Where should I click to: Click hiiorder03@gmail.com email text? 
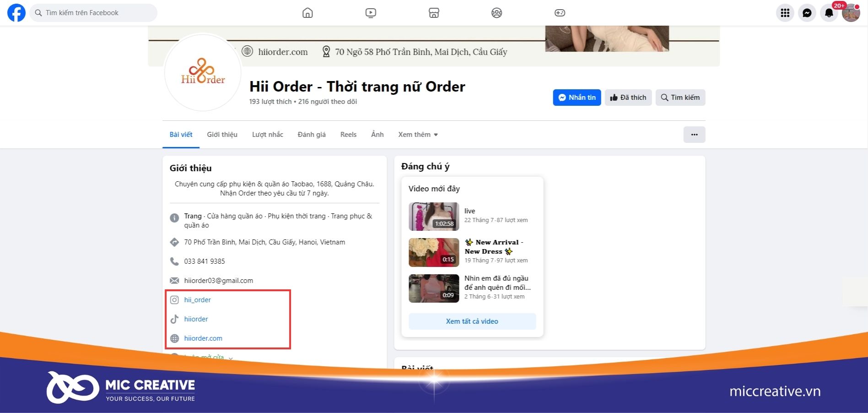219,281
